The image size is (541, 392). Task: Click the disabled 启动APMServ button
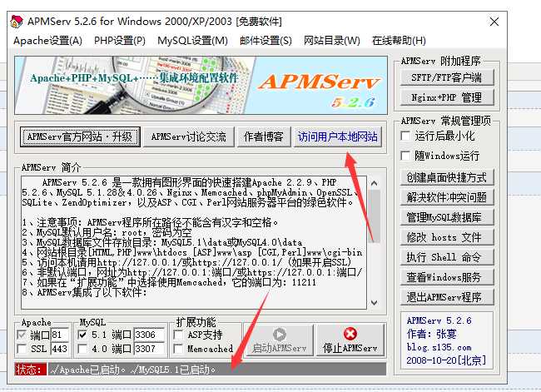279,340
